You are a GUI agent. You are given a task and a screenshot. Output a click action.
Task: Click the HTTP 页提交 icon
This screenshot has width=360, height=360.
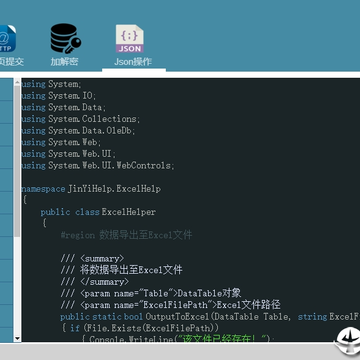click(x=7, y=38)
